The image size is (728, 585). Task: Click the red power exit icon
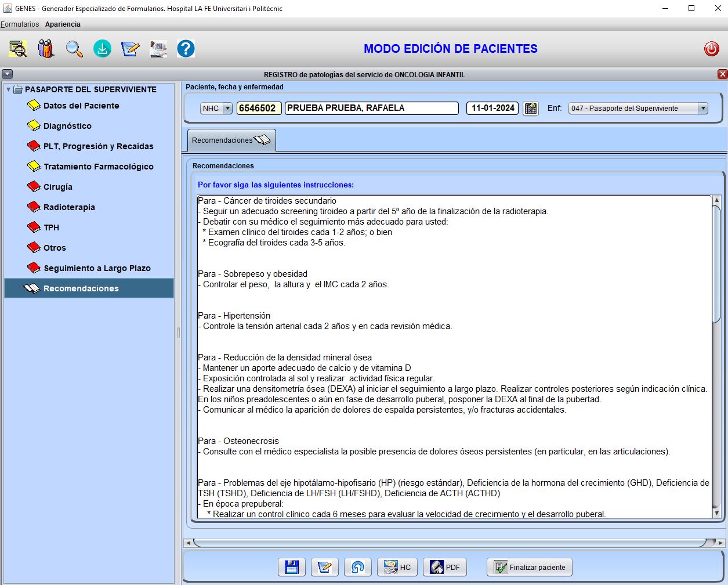711,49
